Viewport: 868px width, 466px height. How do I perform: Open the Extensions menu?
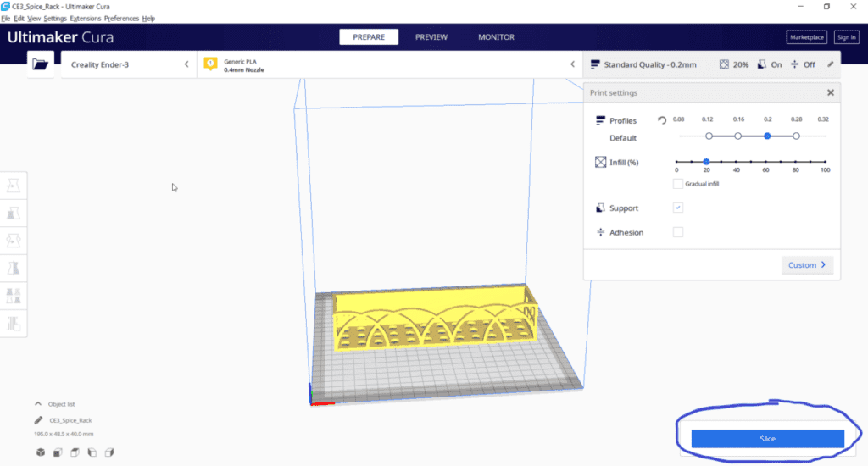pos(86,19)
